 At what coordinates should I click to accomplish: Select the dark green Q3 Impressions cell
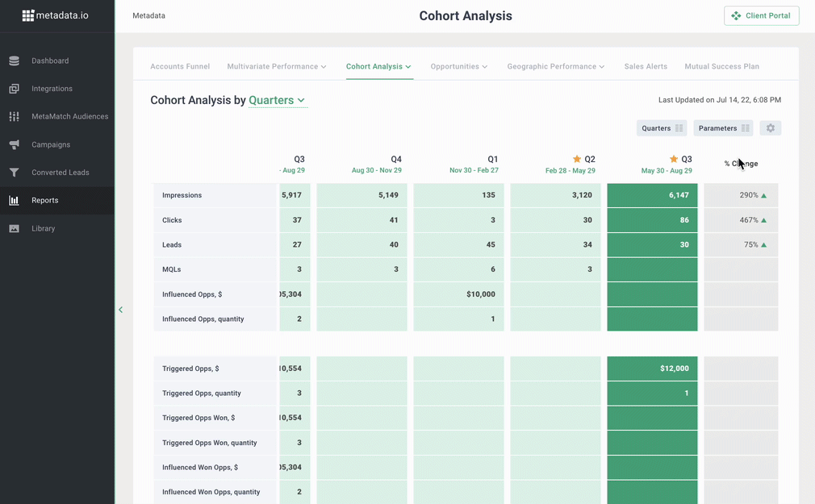(x=652, y=195)
